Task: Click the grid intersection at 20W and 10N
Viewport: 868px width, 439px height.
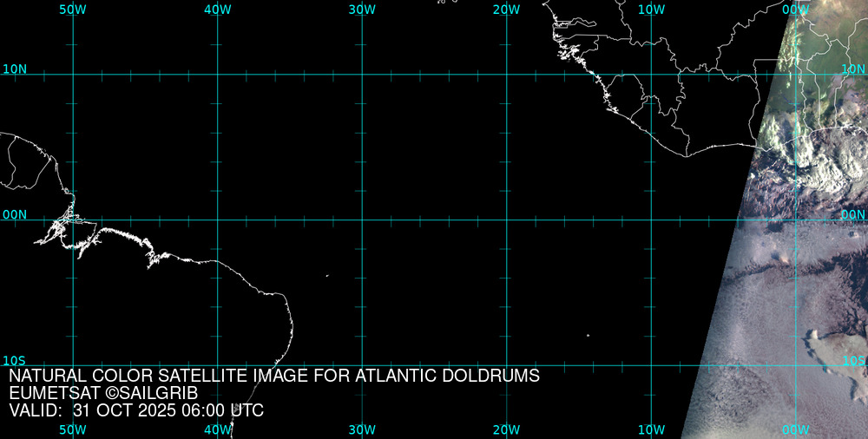Action: click(507, 75)
